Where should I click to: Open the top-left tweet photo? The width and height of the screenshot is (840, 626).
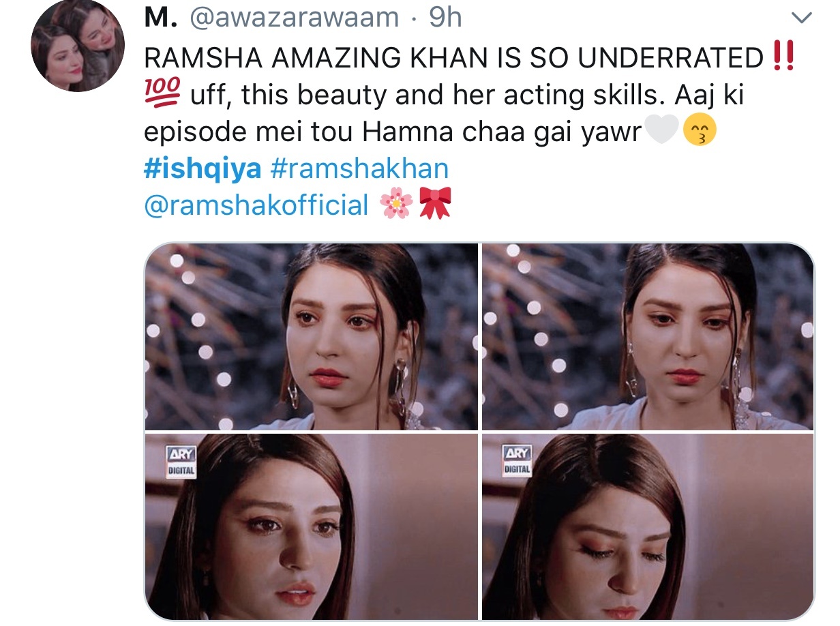(312, 336)
